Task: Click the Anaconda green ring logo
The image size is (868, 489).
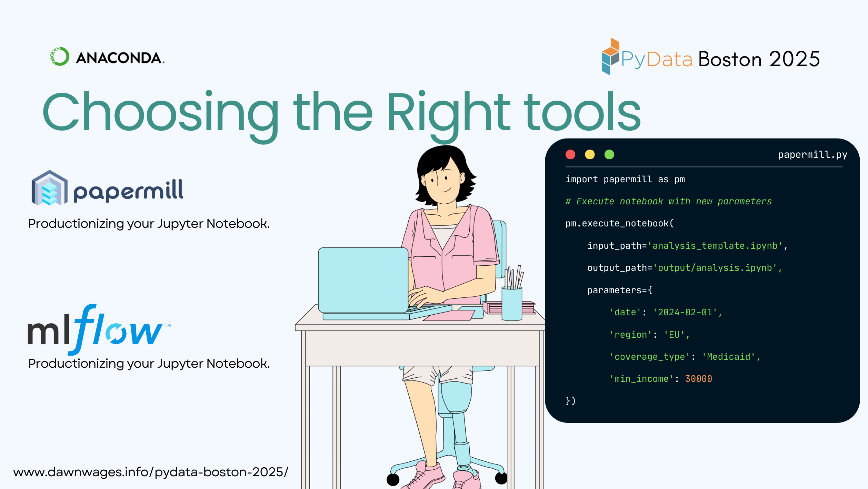Action: click(60, 57)
